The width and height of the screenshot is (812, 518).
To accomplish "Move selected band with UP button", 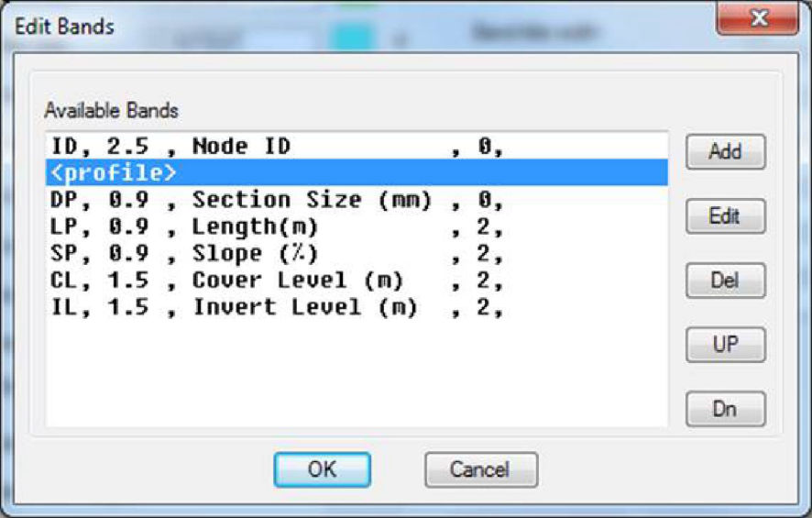I will point(725,345).
